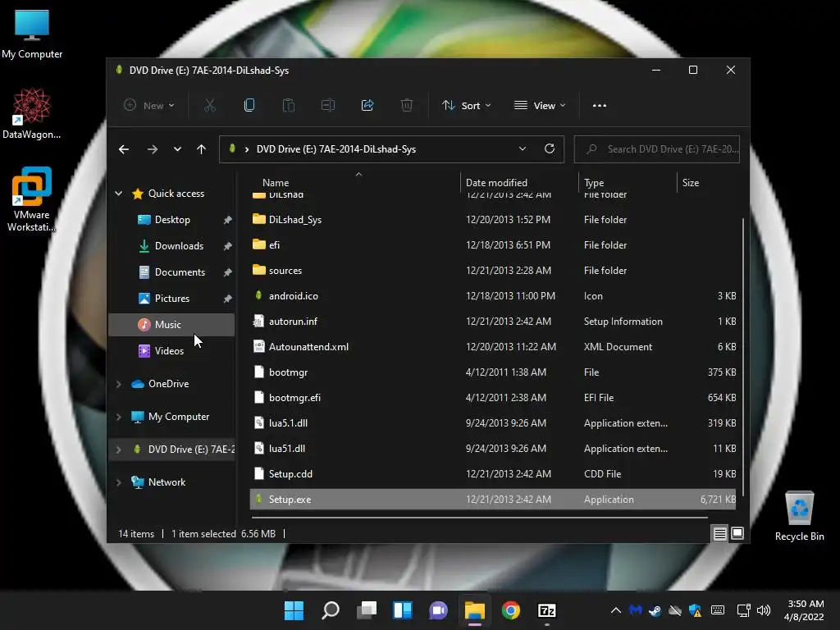840x630 pixels.
Task: Open Windows Start menu
Action: pos(294,610)
